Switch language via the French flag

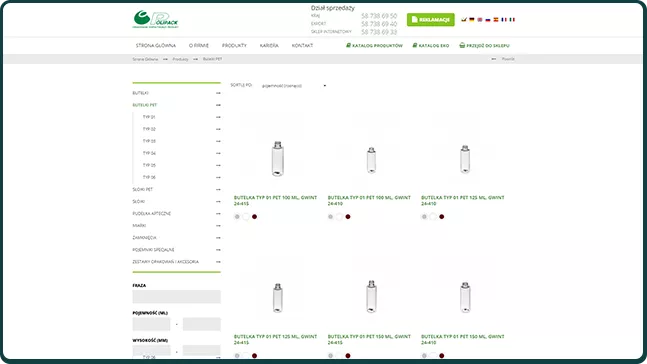point(504,19)
